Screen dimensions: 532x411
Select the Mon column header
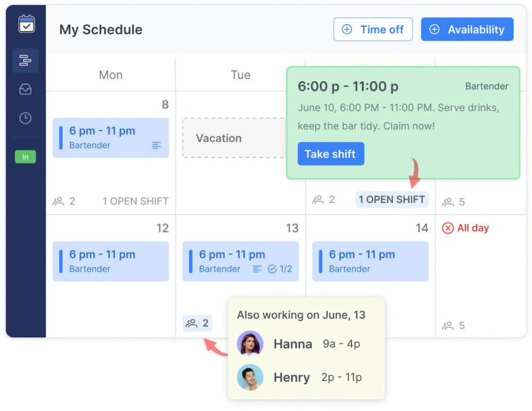(x=111, y=75)
